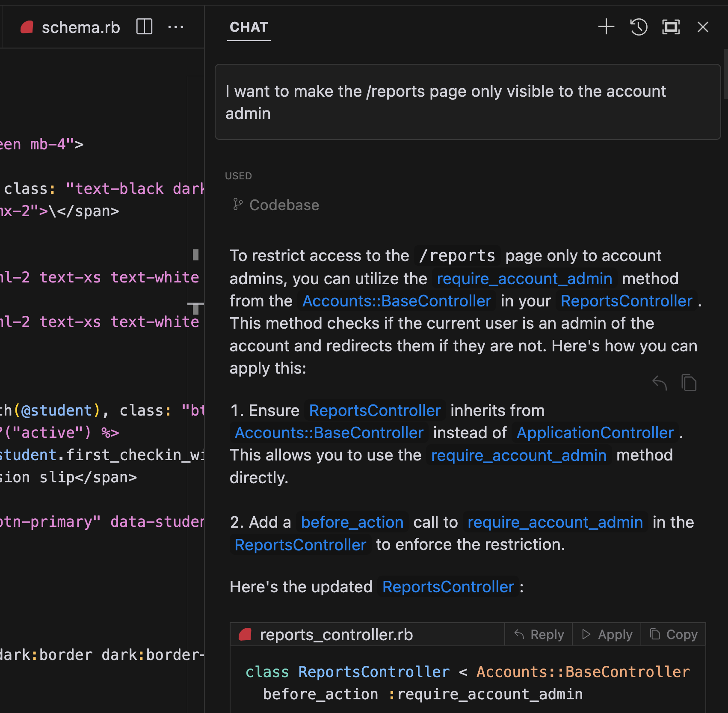Click reply arrow icon beside response text
This screenshot has width=728, height=713.
pos(659,383)
